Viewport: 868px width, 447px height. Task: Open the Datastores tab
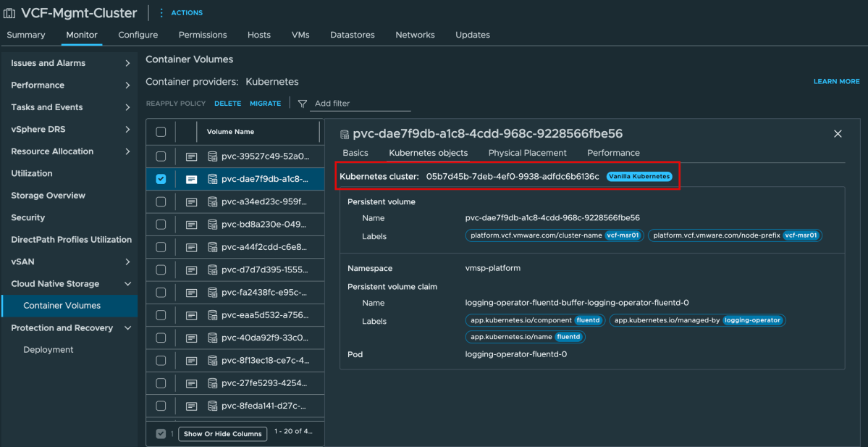352,35
